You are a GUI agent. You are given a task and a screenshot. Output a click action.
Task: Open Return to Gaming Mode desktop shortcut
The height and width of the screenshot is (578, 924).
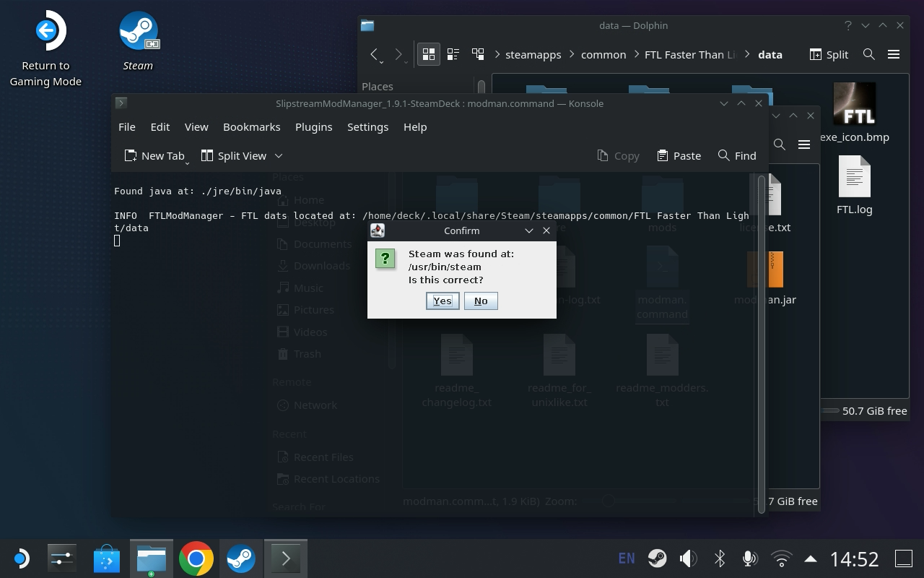pyautogui.click(x=45, y=48)
